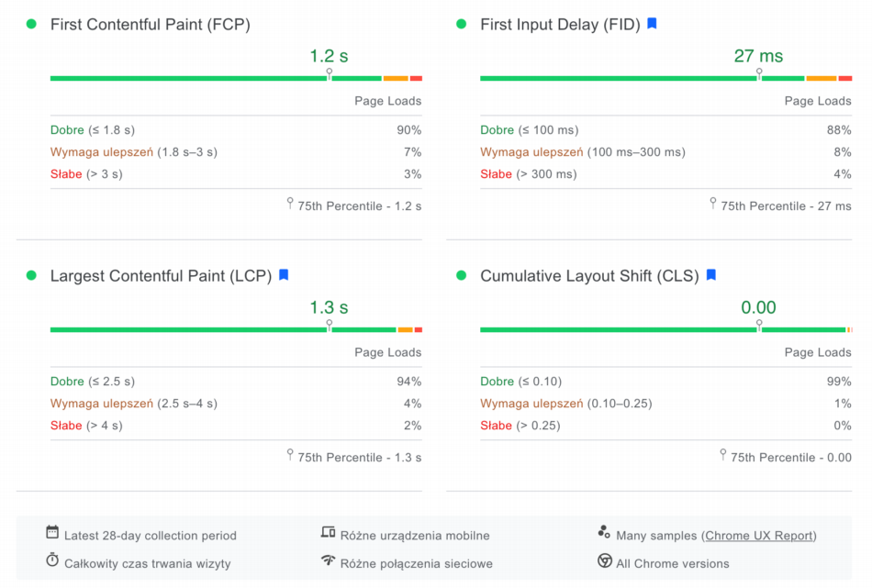Click the '75th Percentile - 27 ms' label
Image resolution: width=872 pixels, height=588 pixels.
click(786, 206)
